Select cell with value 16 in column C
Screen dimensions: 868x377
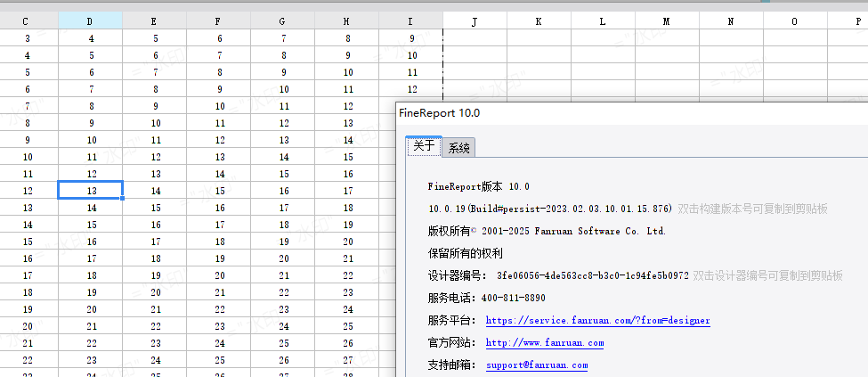click(28, 258)
